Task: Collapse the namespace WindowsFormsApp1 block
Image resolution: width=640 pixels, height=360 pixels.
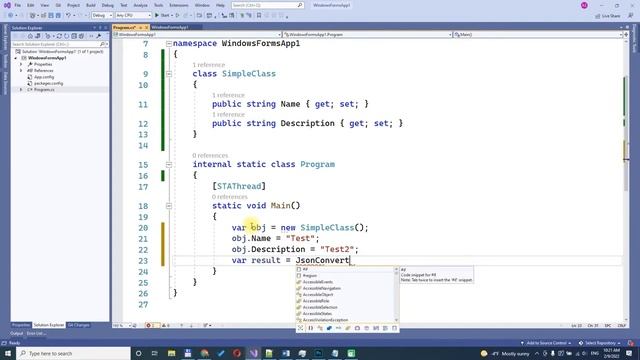Action: click(x=169, y=44)
